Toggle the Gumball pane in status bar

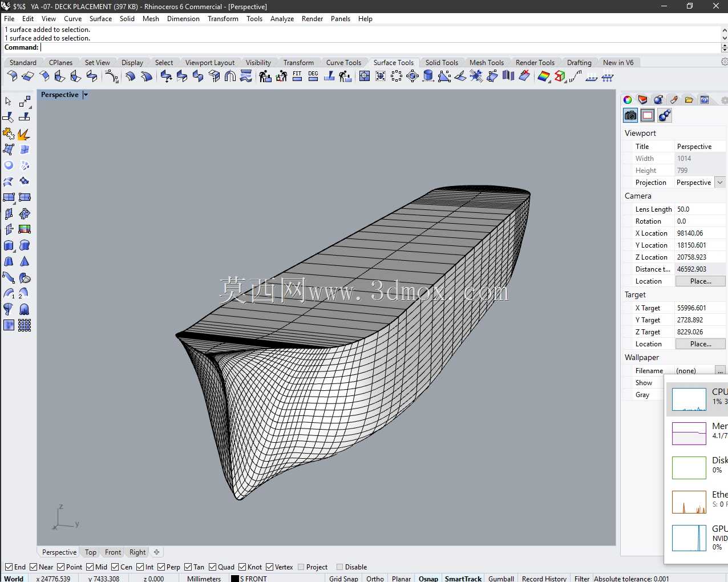pyautogui.click(x=501, y=578)
